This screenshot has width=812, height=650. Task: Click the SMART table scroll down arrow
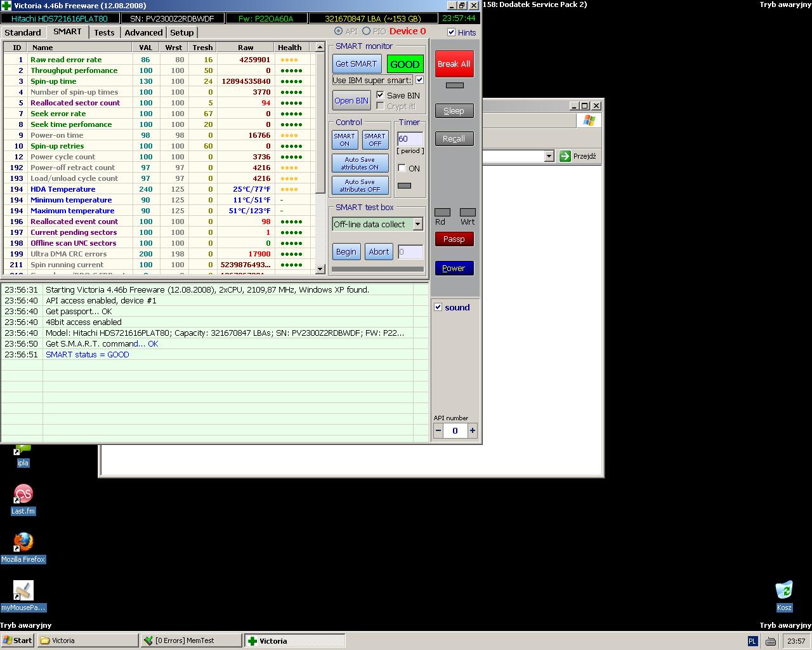(320, 269)
